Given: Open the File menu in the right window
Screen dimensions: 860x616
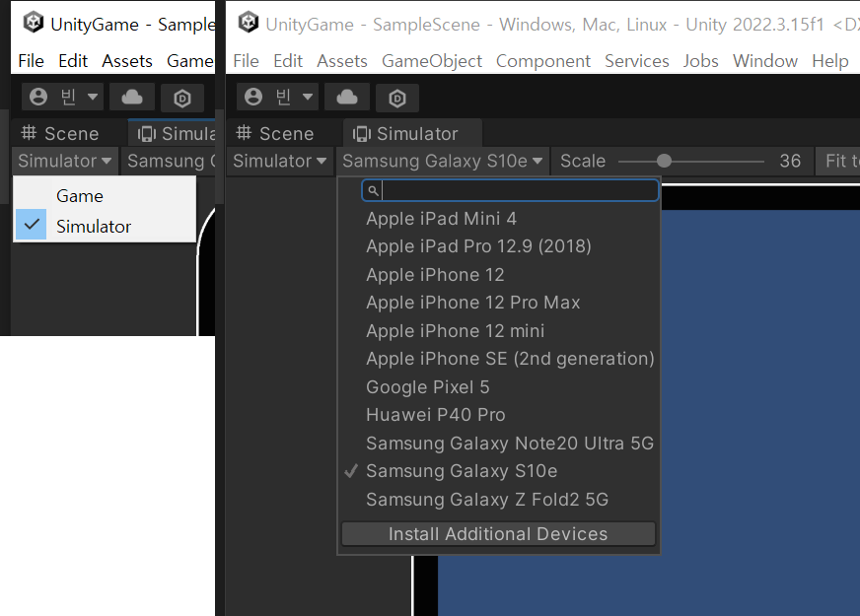Looking at the screenshot, I should pyautogui.click(x=246, y=61).
